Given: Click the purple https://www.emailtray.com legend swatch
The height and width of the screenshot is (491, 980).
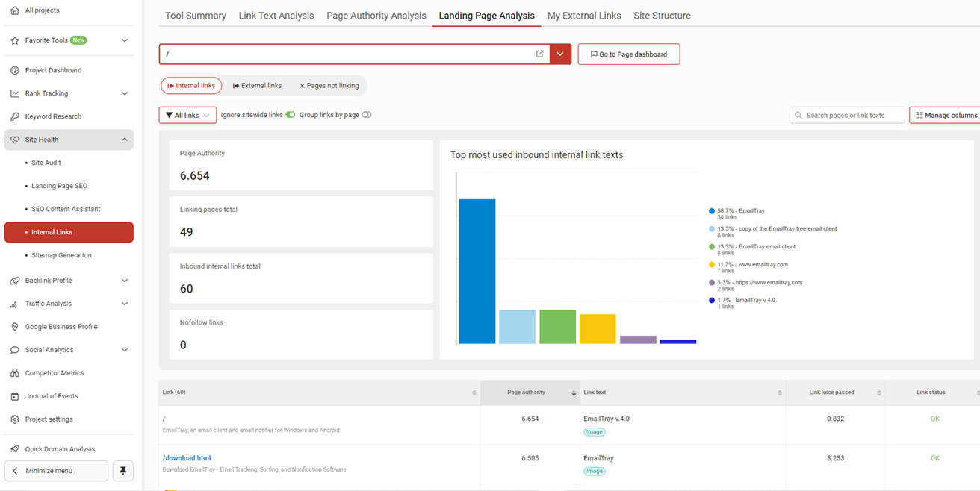Looking at the screenshot, I should tap(712, 283).
